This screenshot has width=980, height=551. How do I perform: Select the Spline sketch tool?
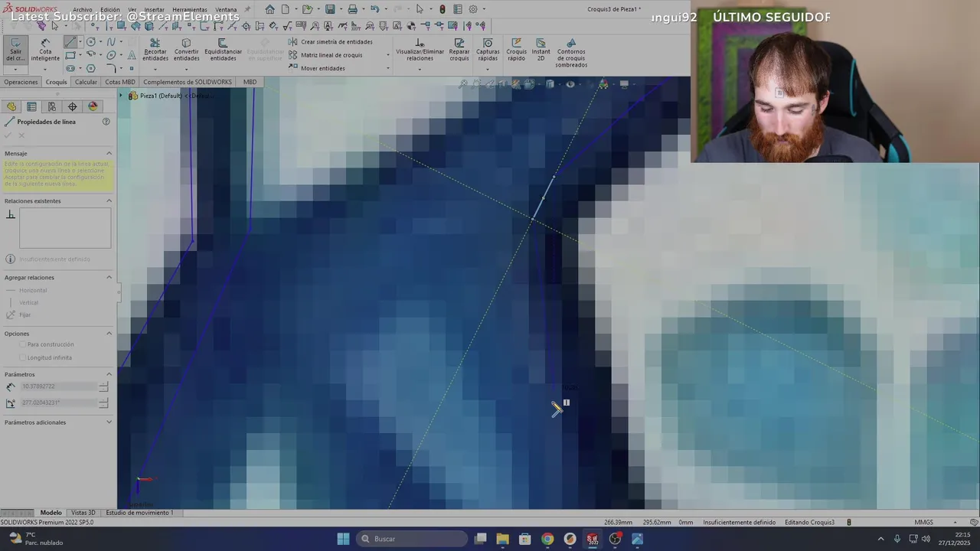tap(111, 42)
